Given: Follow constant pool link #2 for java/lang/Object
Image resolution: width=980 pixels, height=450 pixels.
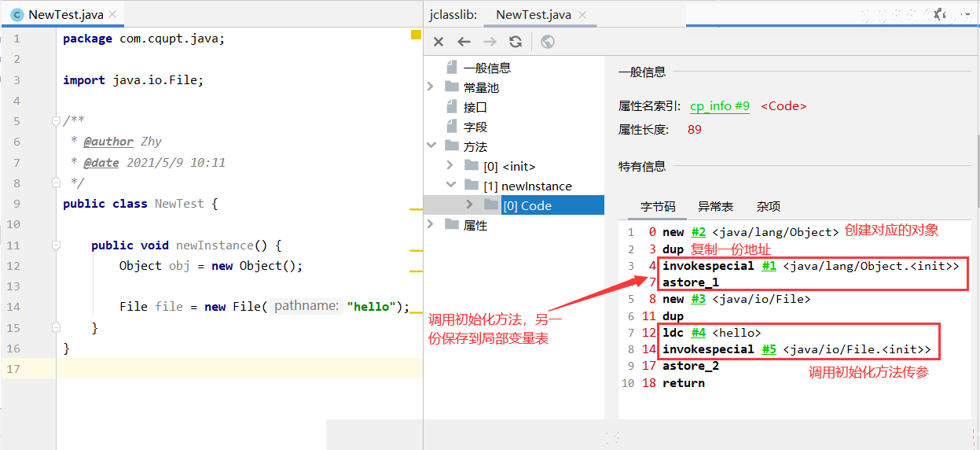Looking at the screenshot, I should coord(698,232).
